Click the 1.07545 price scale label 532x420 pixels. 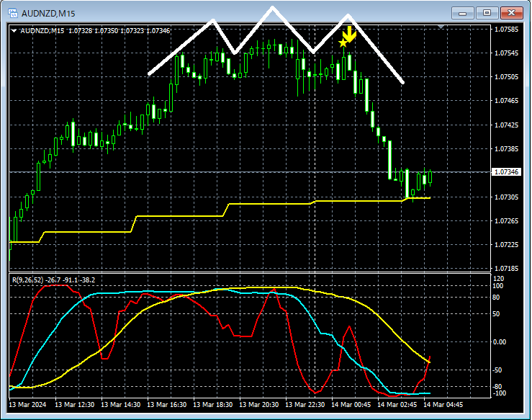point(507,53)
